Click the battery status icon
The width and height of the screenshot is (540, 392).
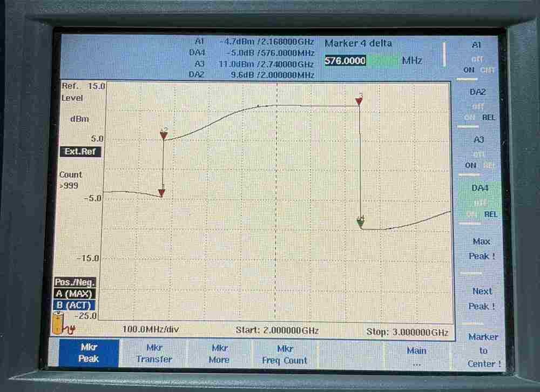(58, 323)
